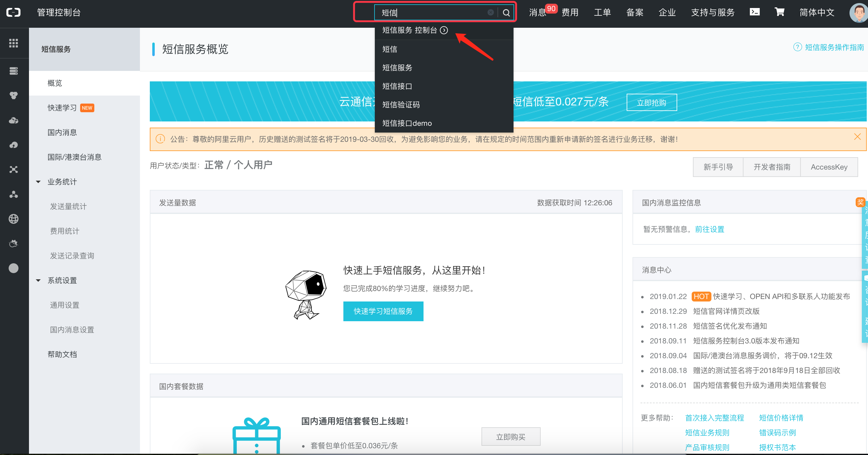The image size is (868, 455).
Task: Open the Cloud Shell terminal icon
Action: (755, 12)
